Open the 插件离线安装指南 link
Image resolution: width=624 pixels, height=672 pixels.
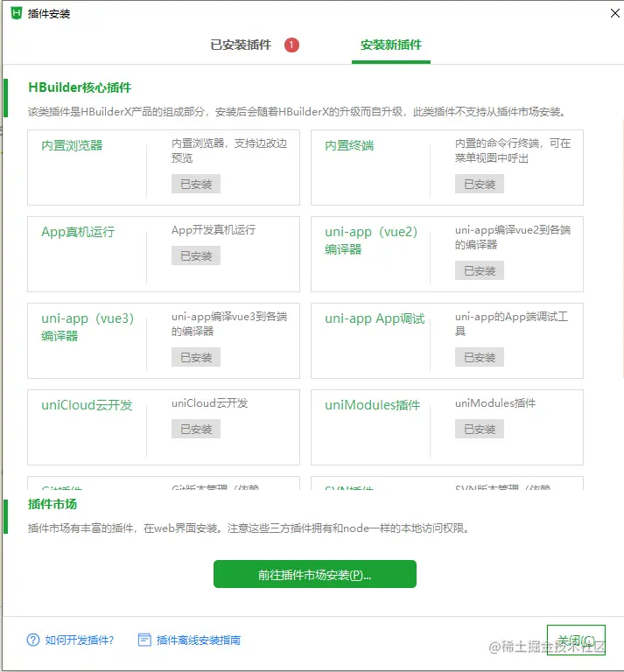click(x=199, y=640)
